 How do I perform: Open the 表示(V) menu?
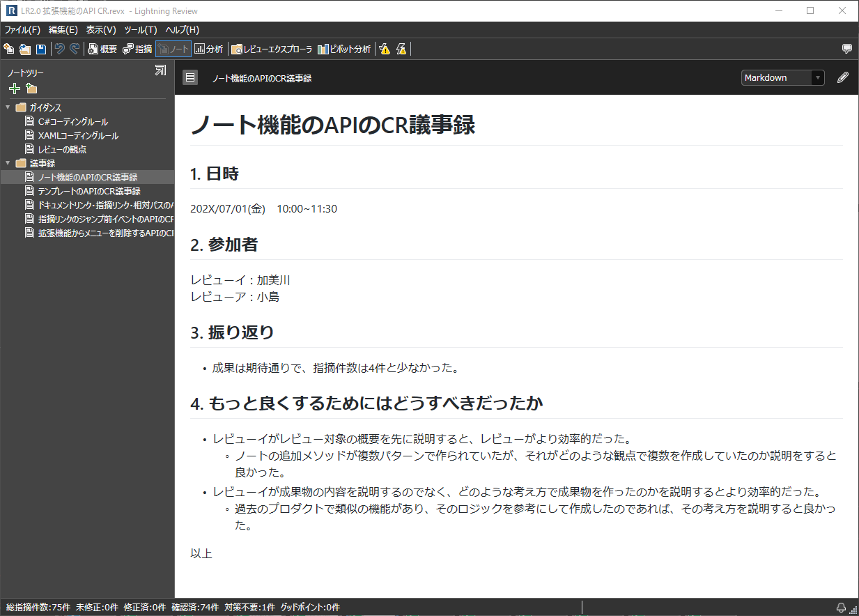pyautogui.click(x=101, y=30)
